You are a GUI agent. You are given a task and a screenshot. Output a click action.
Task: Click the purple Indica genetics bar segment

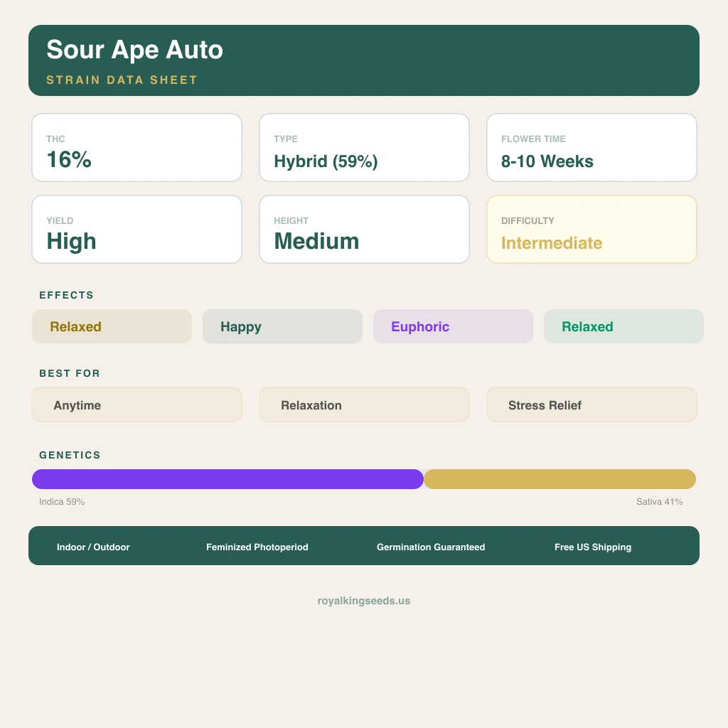tap(227, 479)
